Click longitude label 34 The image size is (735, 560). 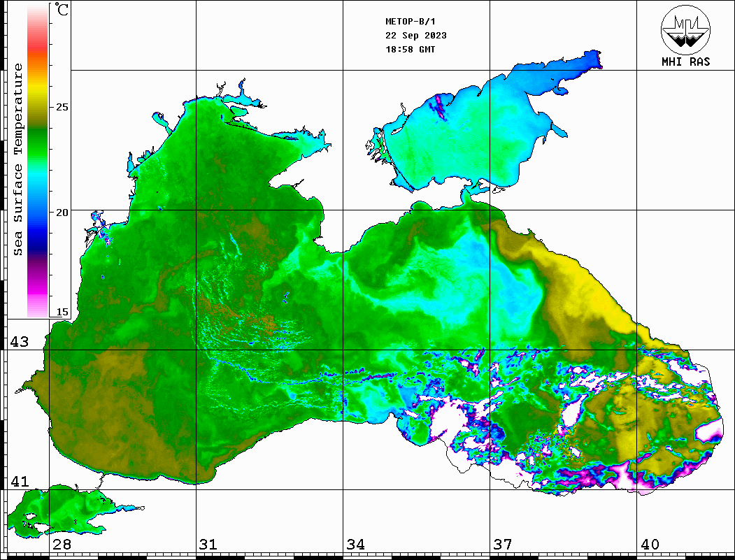(355, 544)
